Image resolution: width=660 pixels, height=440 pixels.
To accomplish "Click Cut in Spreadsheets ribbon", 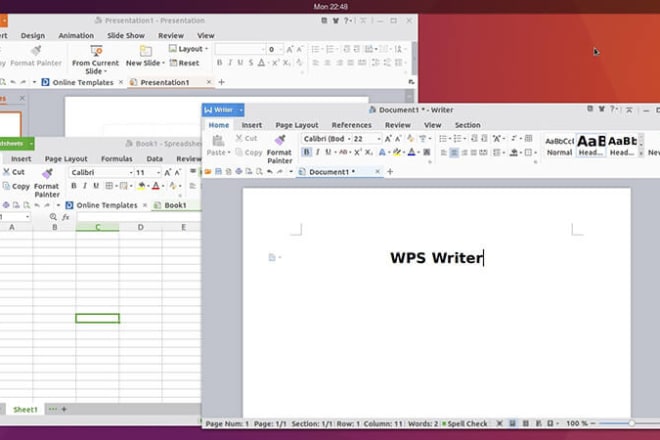I will point(13,172).
